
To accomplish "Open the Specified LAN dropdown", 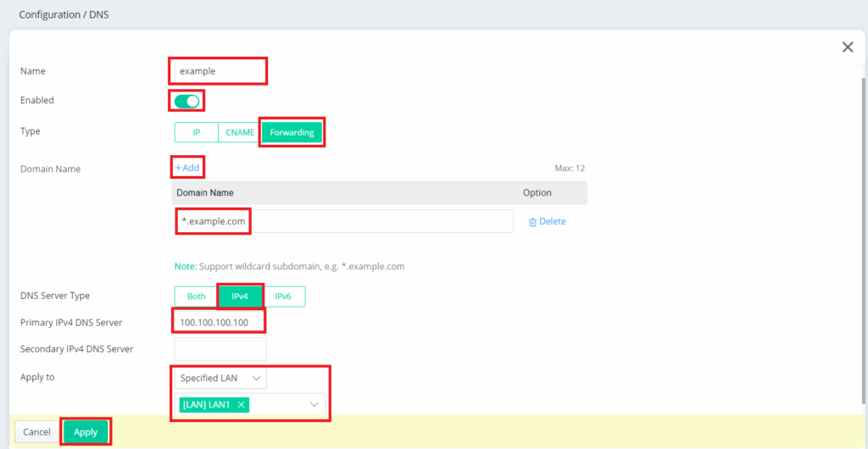I will point(220,378).
